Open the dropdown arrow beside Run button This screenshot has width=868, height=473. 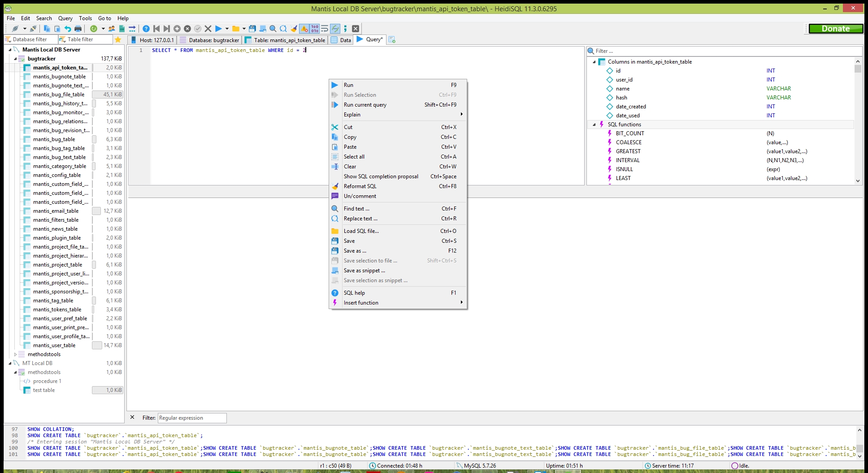[227, 29]
